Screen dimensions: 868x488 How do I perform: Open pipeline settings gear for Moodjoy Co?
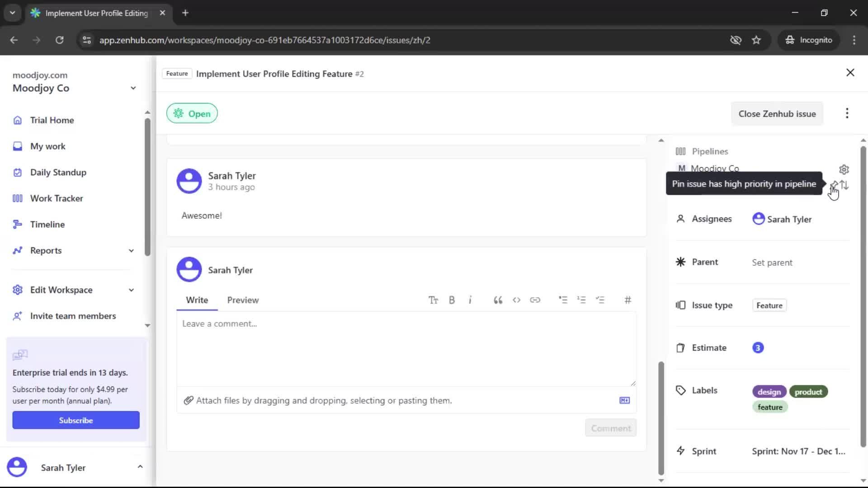[x=844, y=169]
